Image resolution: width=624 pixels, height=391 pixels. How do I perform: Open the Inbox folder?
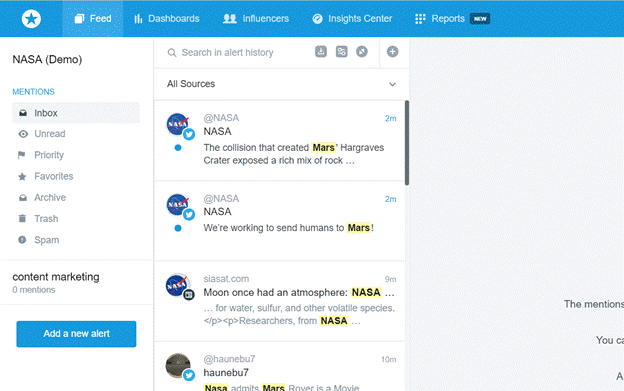point(76,113)
